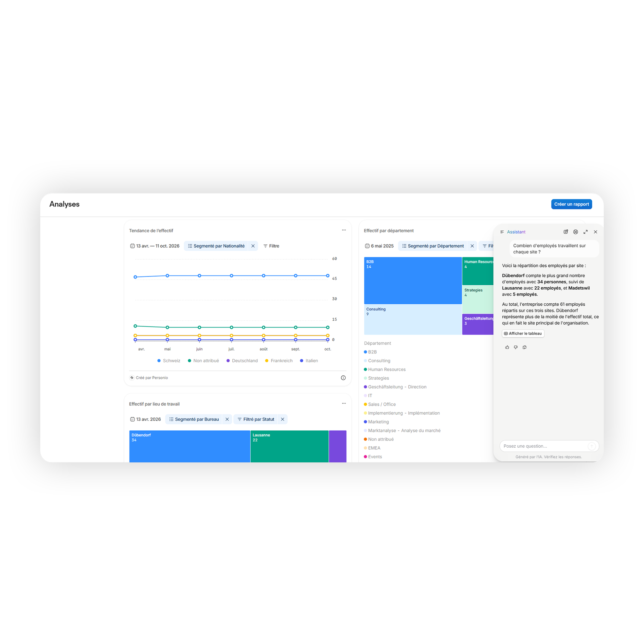
Task: Open date range 13 avr. — 11 oct. 2026
Action: tap(155, 246)
